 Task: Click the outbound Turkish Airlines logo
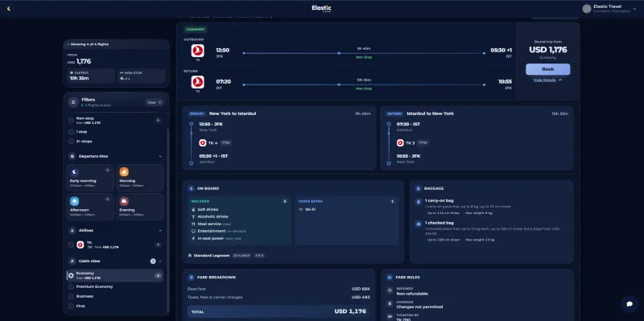click(x=197, y=51)
